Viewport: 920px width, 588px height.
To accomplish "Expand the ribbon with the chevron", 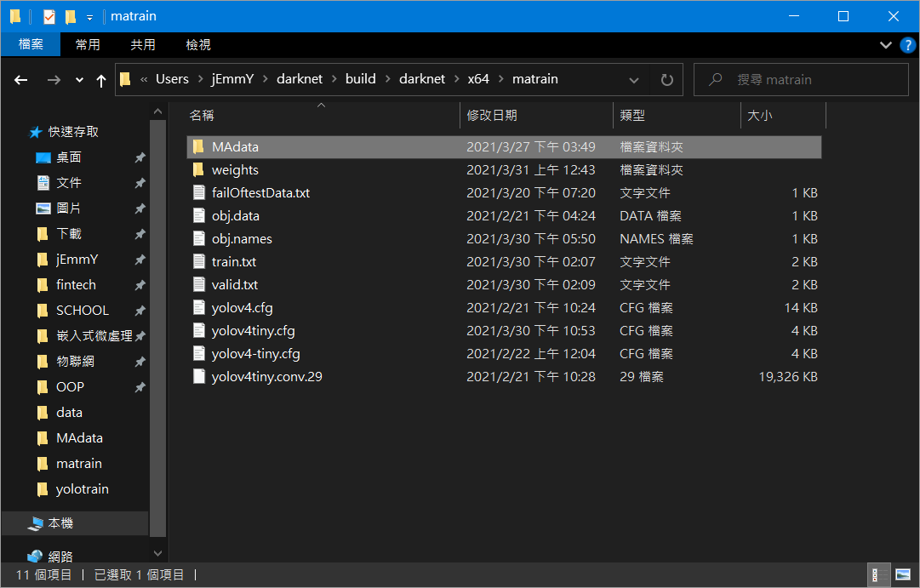I will [x=886, y=45].
